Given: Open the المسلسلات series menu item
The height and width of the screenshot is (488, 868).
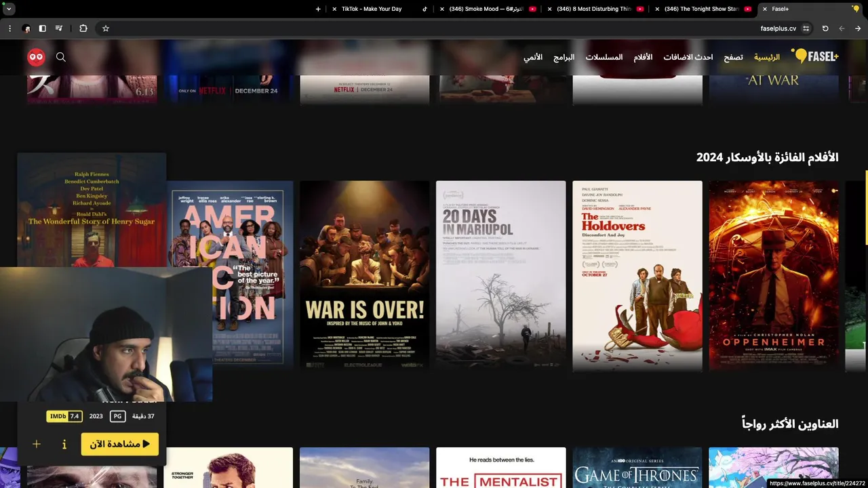Looking at the screenshot, I should point(604,57).
